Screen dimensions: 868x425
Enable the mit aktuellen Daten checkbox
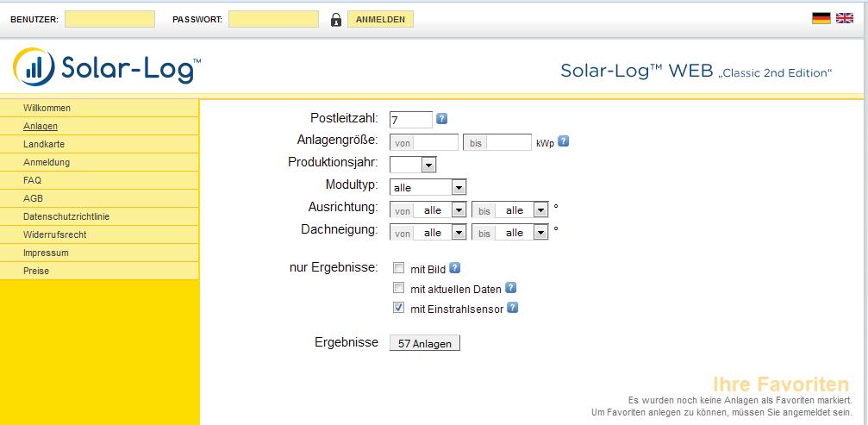click(398, 288)
